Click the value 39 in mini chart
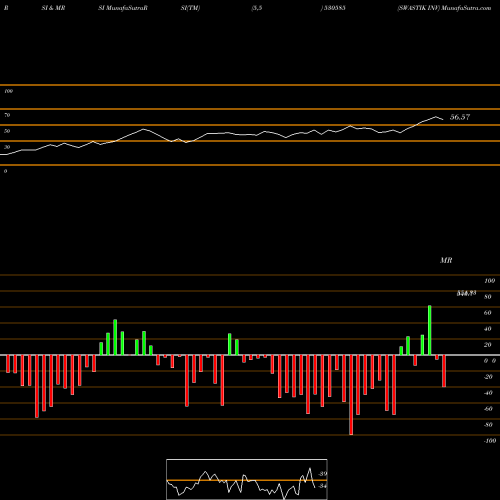Viewport: 500px width, 500px height. tap(323, 474)
